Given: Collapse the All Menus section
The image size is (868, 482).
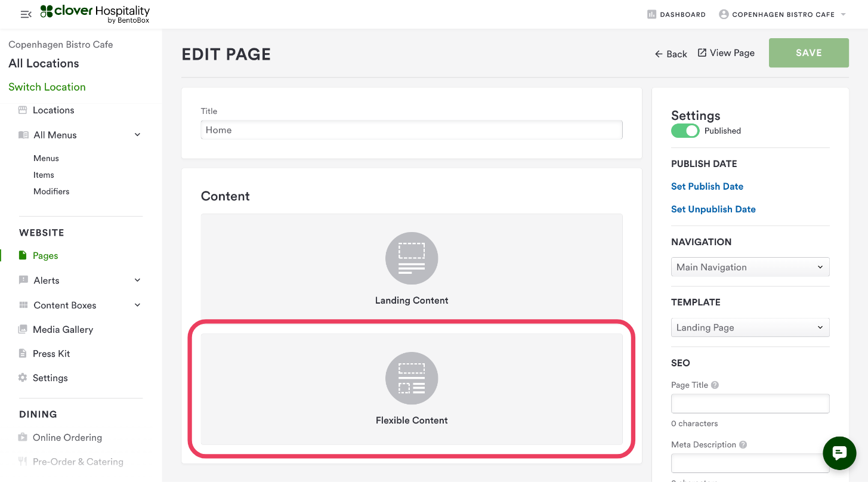Looking at the screenshot, I should point(137,135).
